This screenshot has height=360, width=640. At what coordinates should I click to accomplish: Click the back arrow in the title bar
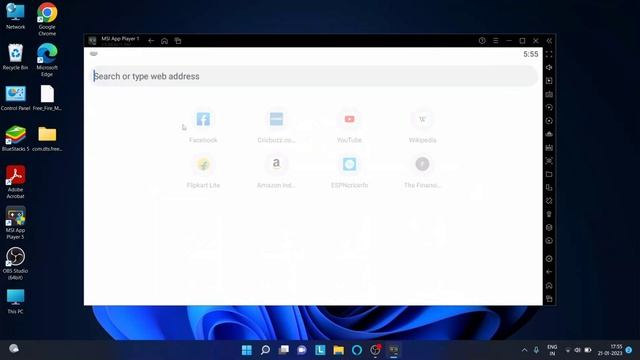[x=151, y=41]
